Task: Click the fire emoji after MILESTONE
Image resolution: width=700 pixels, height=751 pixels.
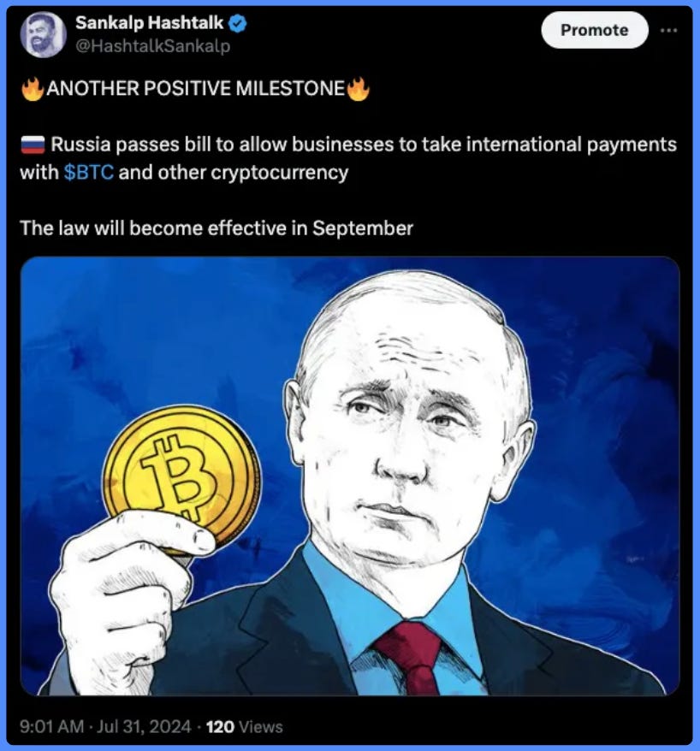Action: point(358,89)
